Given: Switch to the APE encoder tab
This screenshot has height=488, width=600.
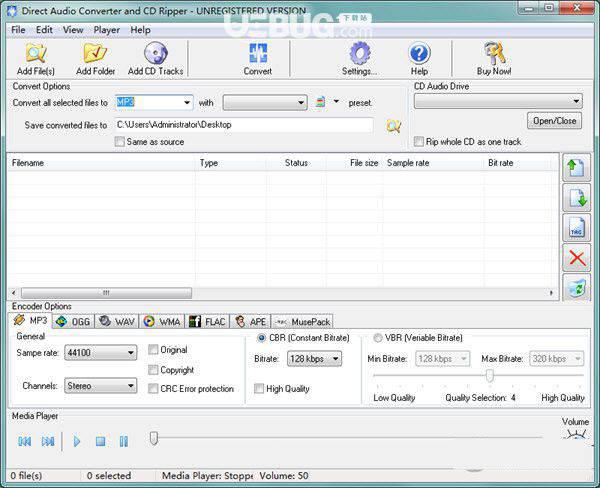Looking at the screenshot, I should (251, 322).
